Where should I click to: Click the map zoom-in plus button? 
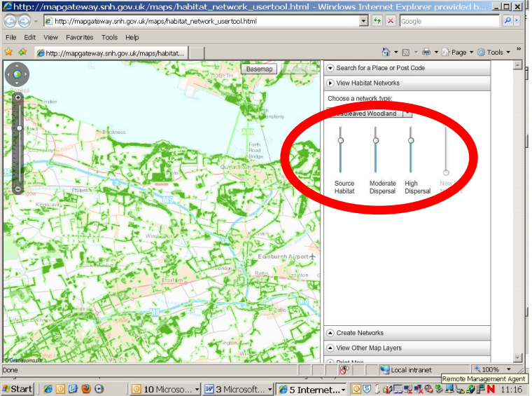[x=18, y=98]
